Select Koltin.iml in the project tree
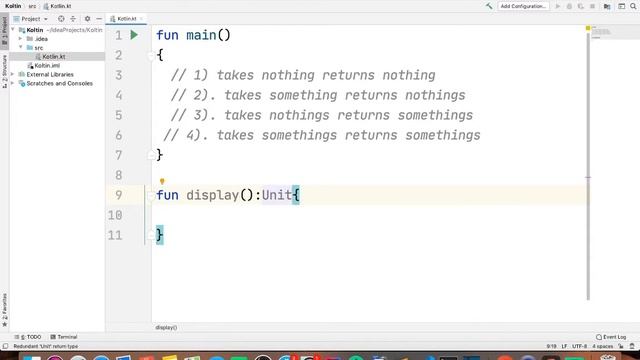The width and height of the screenshot is (640, 360). pyautogui.click(x=43, y=66)
